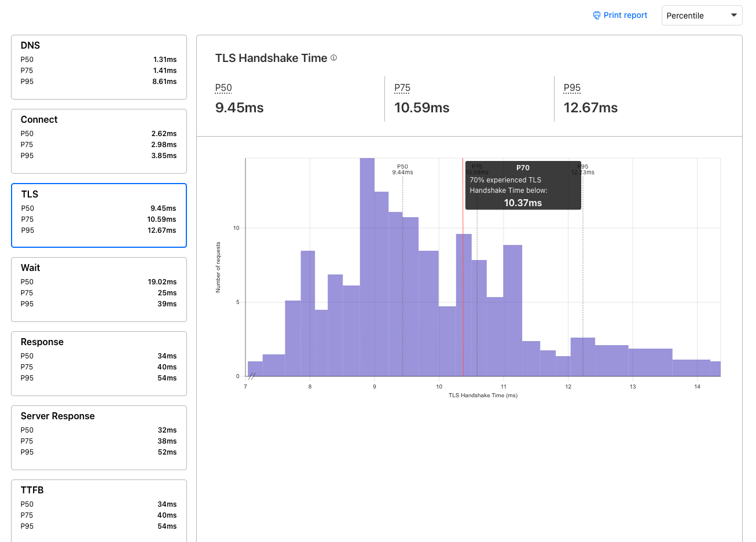Click the P95 label in summary header
The height and width of the screenshot is (542, 756).
pyautogui.click(x=572, y=88)
